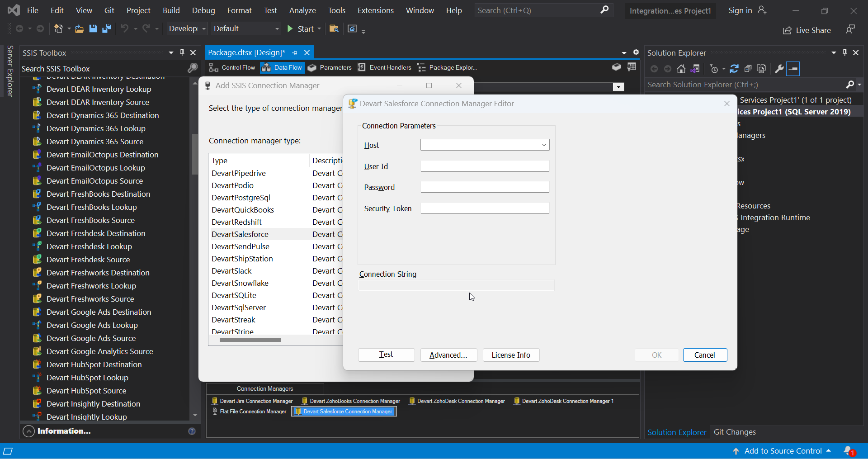Click inside the Password input field

(x=484, y=187)
